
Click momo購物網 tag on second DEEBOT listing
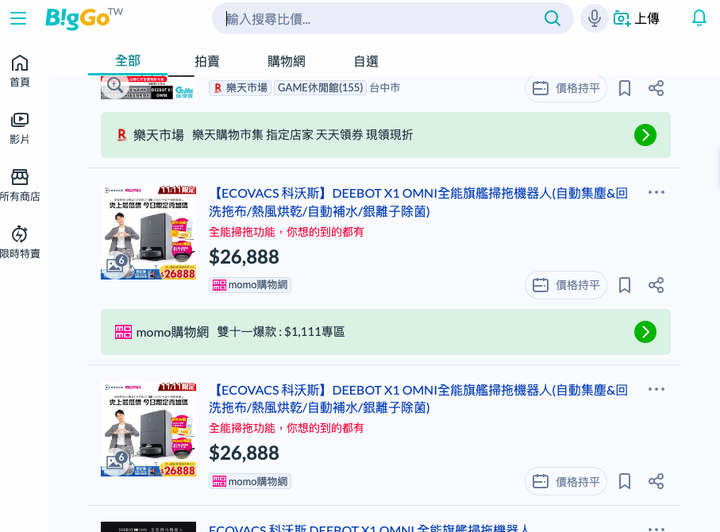pos(250,482)
